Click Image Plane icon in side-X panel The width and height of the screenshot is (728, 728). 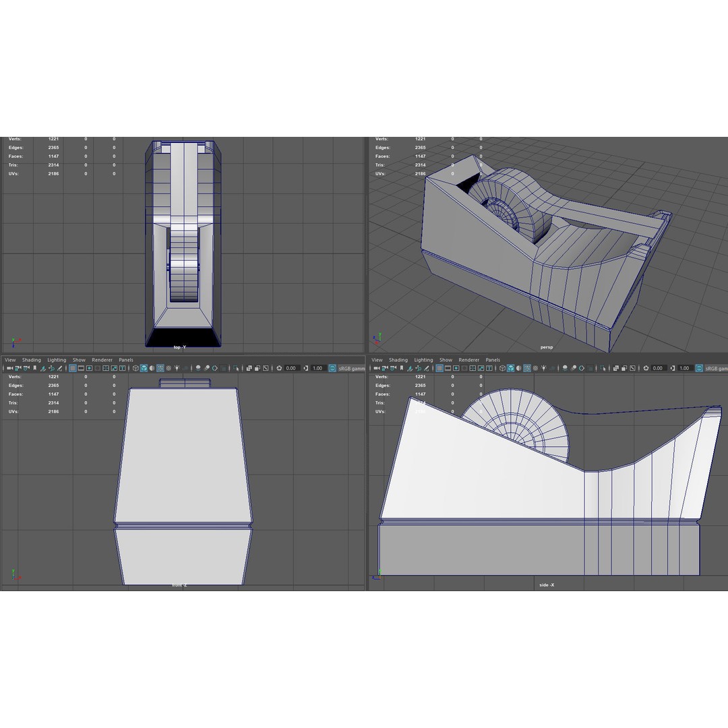pyautogui.click(x=410, y=368)
